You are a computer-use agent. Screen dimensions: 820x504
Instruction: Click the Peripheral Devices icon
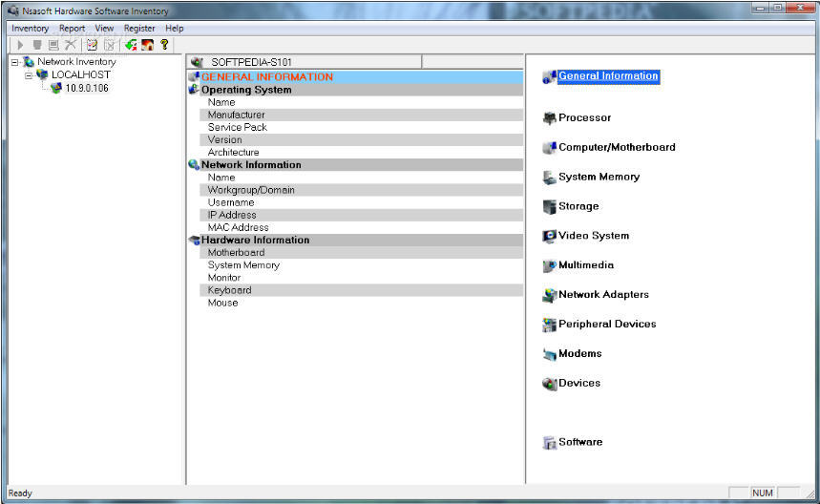click(x=549, y=325)
